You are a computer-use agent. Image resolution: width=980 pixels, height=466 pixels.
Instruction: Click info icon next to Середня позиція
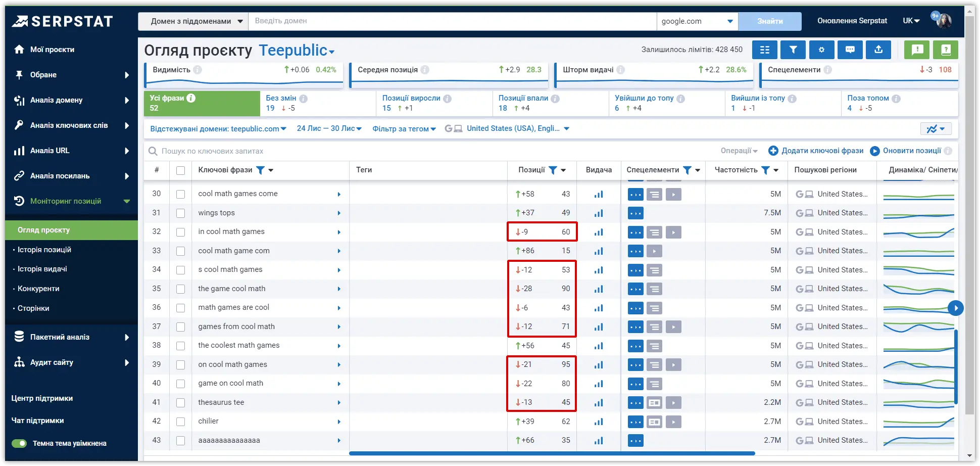[x=425, y=70]
